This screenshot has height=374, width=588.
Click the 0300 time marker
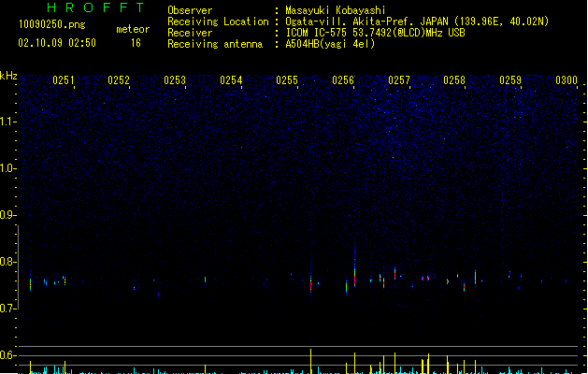pos(566,80)
